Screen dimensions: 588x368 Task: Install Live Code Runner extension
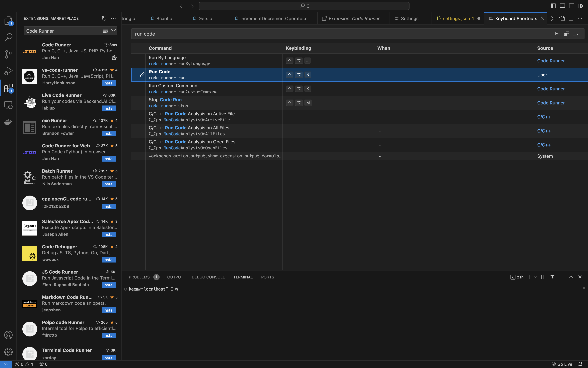point(109,108)
